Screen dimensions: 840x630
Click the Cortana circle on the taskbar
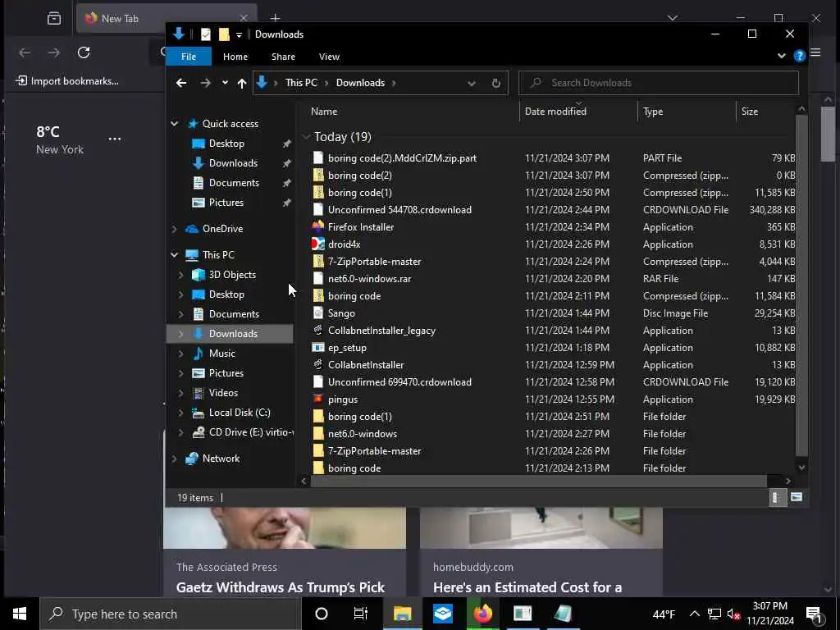coord(321,614)
